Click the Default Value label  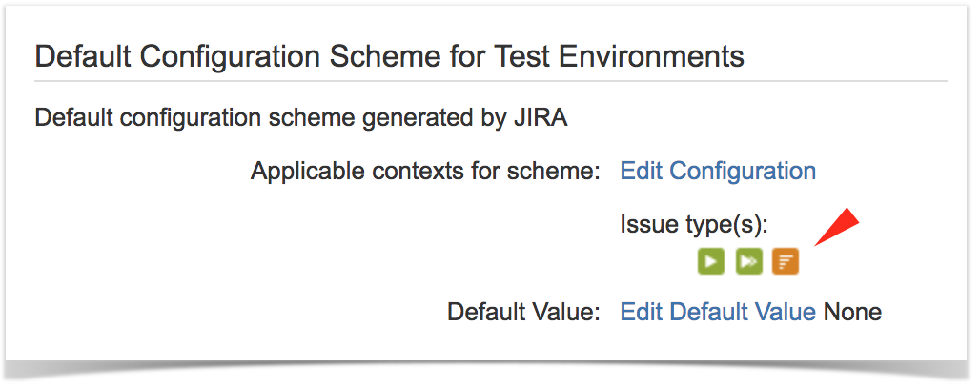pos(523,311)
